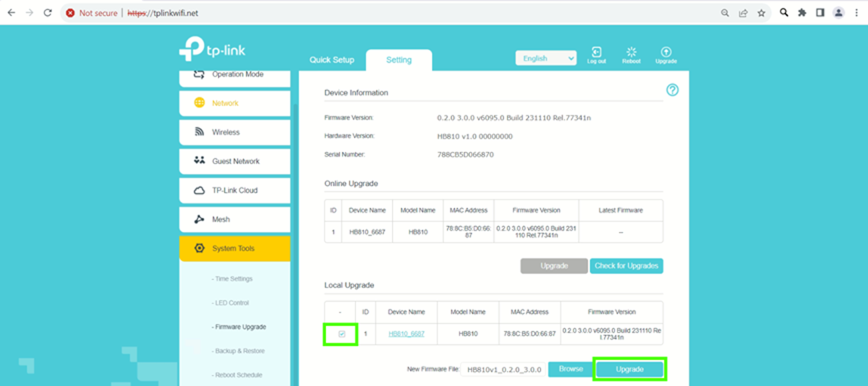868x386 pixels.
Task: Select the Setting tab
Action: coord(399,60)
